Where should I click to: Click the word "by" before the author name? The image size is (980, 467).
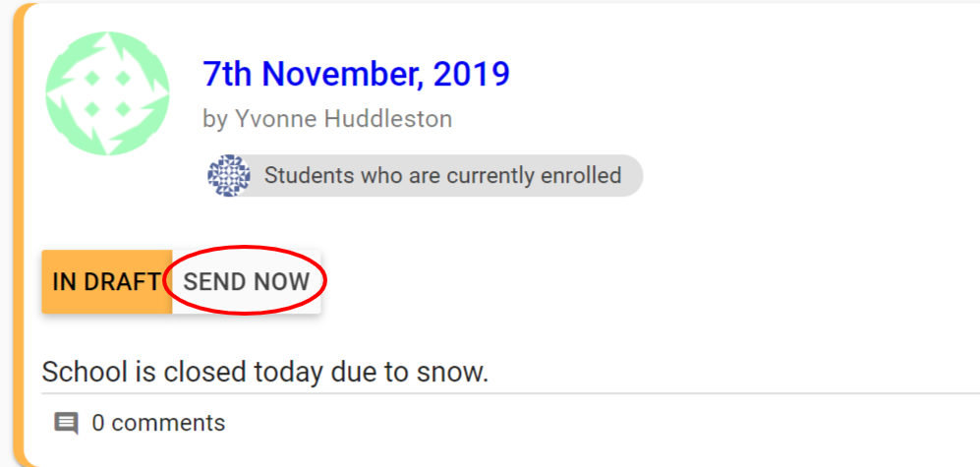(214, 119)
